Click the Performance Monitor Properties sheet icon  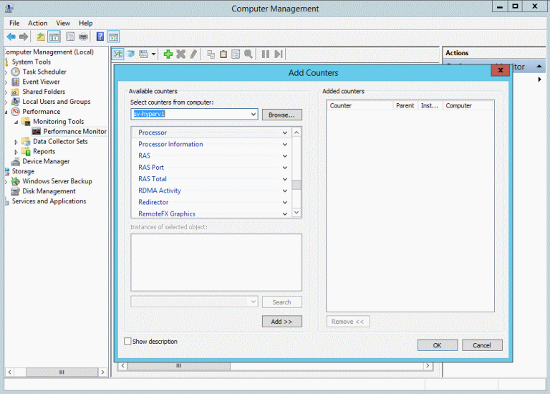click(x=236, y=54)
